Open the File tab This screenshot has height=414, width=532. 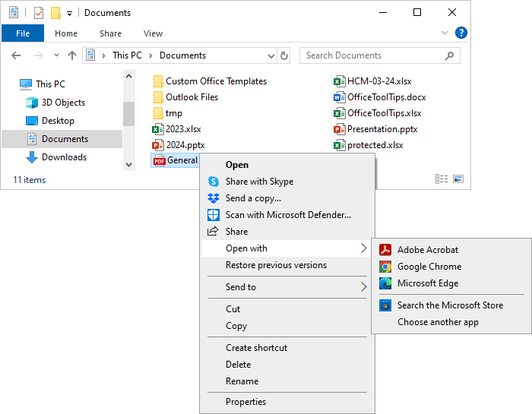pyautogui.click(x=23, y=33)
